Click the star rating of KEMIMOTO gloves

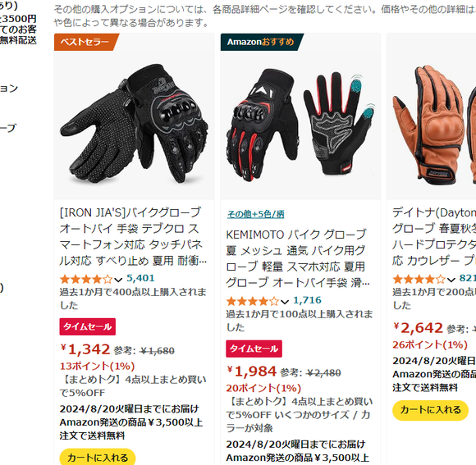[253, 301]
